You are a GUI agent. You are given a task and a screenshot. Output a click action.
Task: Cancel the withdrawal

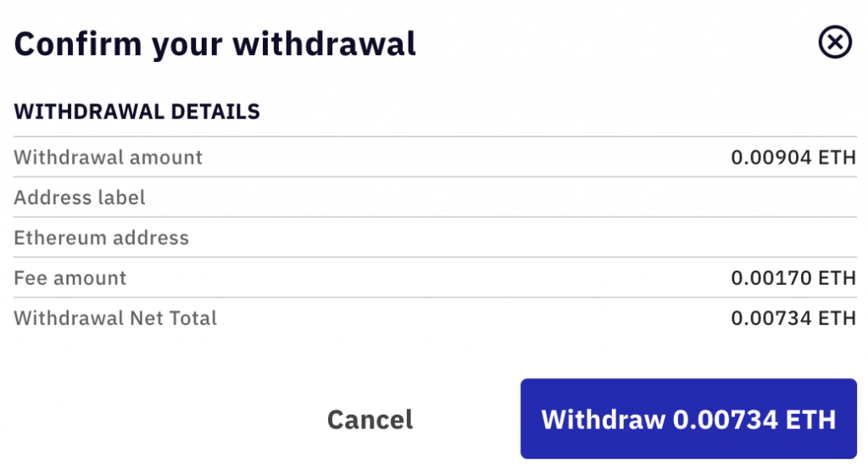(x=370, y=419)
